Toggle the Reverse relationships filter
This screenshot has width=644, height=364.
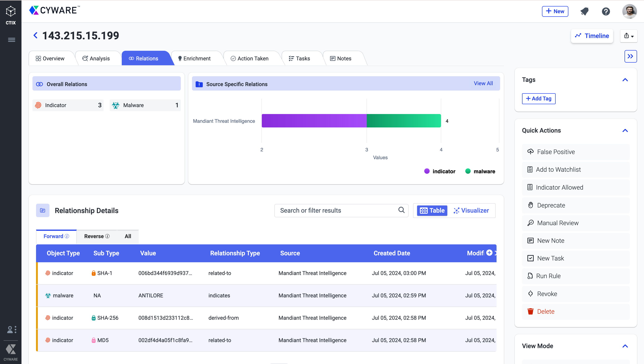tap(97, 236)
